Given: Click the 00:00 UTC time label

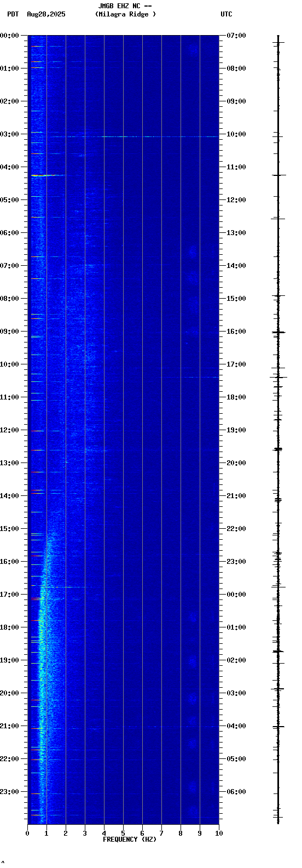Looking at the screenshot, I should tap(236, 595).
